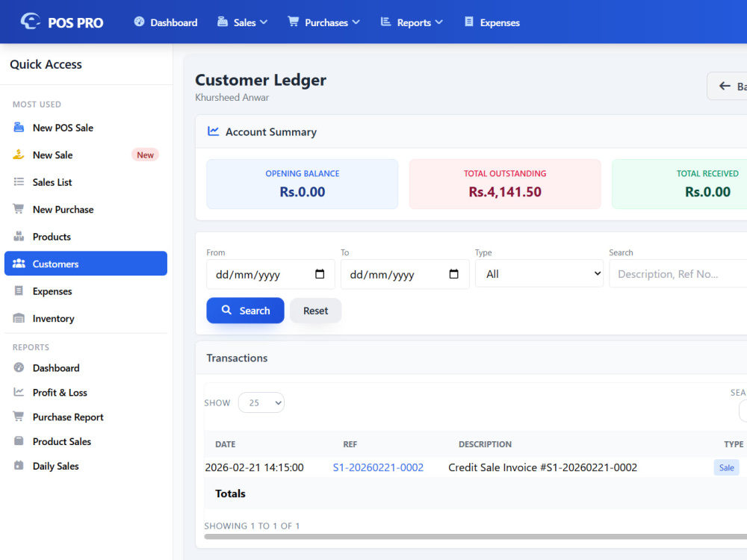
Task: Click the back arrow icon at top right
Action: tap(725, 86)
